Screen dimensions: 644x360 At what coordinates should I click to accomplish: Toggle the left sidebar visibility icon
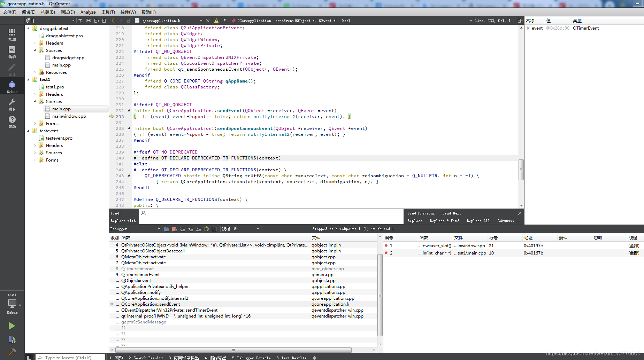click(x=29, y=358)
